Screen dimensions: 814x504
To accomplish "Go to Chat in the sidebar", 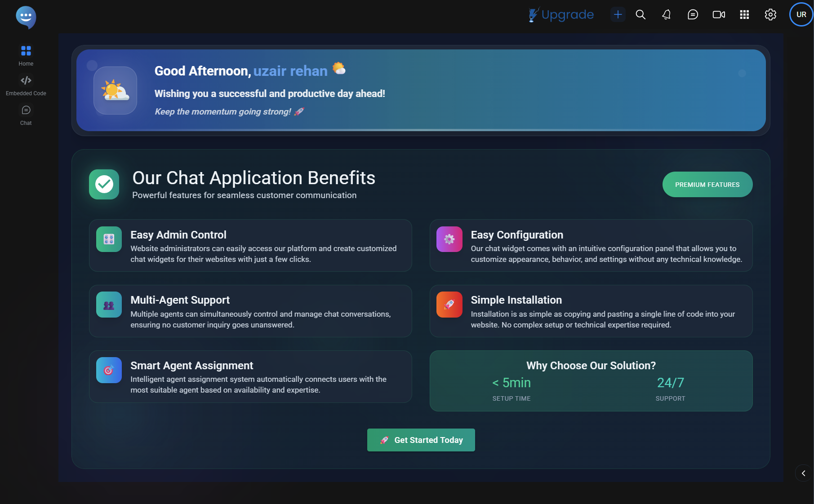I will pos(26,115).
